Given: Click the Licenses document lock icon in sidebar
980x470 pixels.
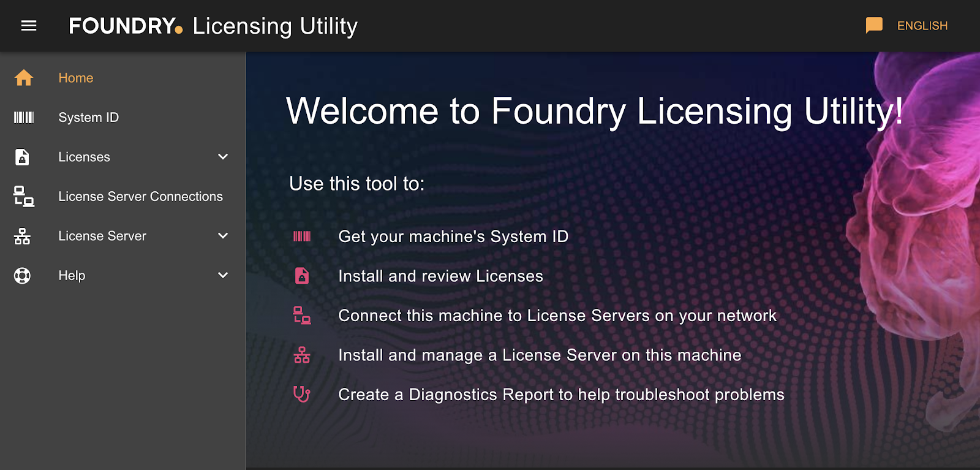Looking at the screenshot, I should (x=23, y=157).
